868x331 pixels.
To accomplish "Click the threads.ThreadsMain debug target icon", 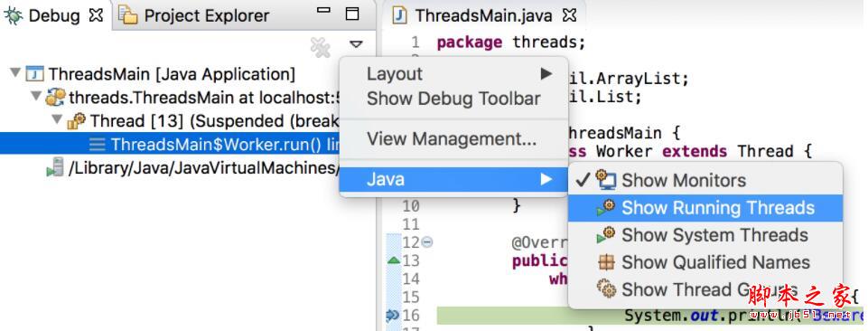I will coord(55,98).
